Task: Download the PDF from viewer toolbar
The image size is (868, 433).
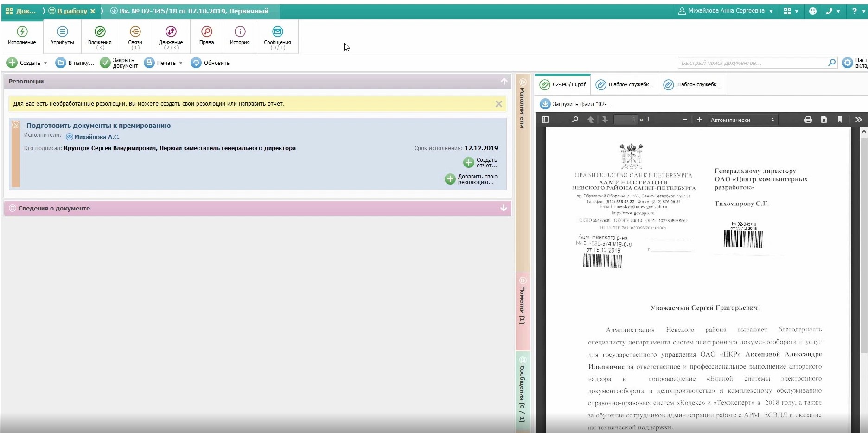Action: (x=824, y=120)
